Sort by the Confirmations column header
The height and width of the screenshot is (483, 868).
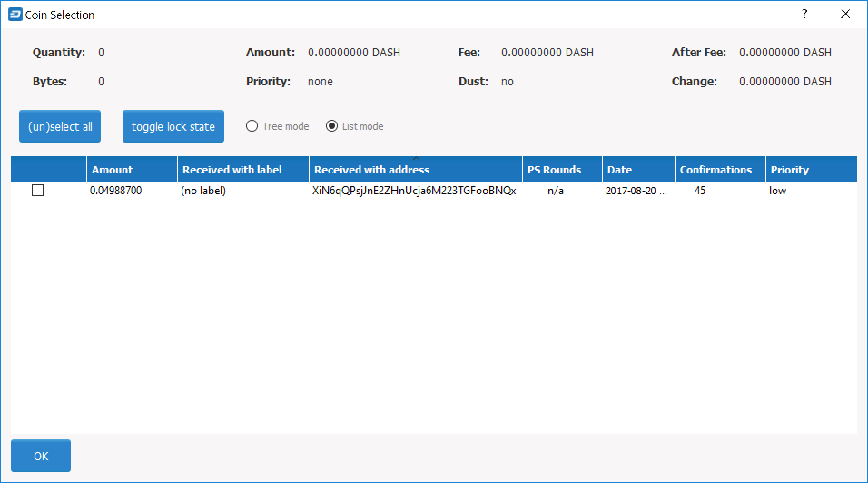720,170
